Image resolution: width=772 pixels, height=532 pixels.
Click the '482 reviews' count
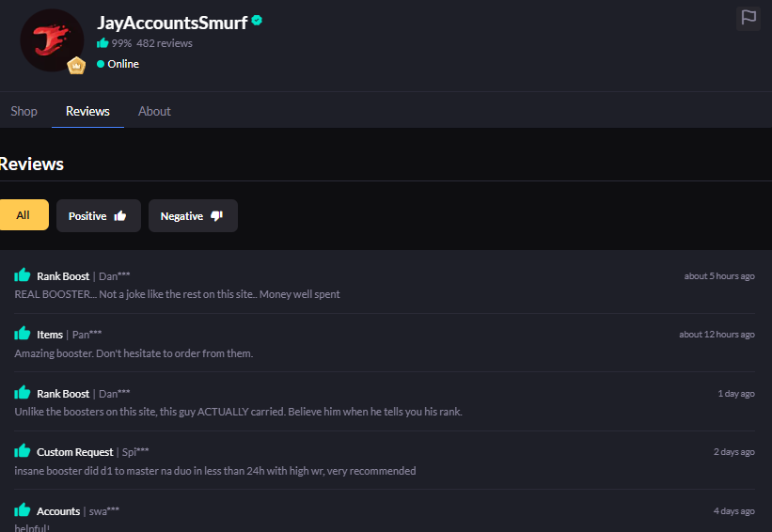(x=165, y=43)
